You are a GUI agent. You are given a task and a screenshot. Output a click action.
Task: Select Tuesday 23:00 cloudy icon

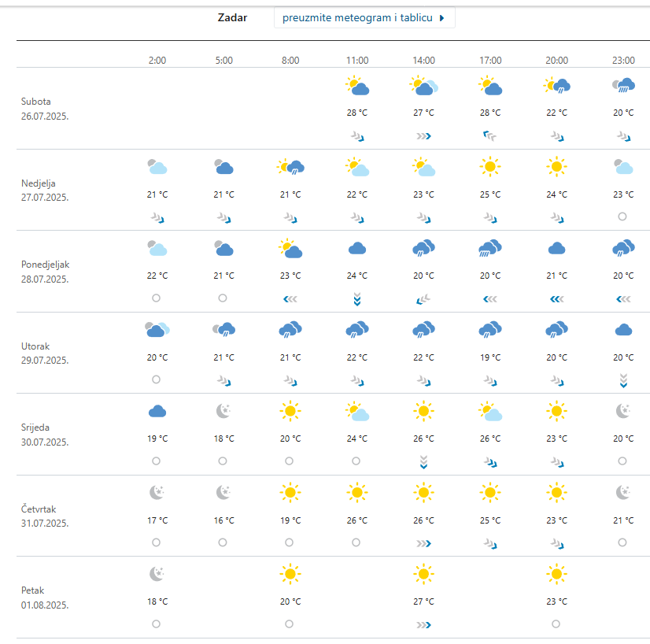point(623,330)
